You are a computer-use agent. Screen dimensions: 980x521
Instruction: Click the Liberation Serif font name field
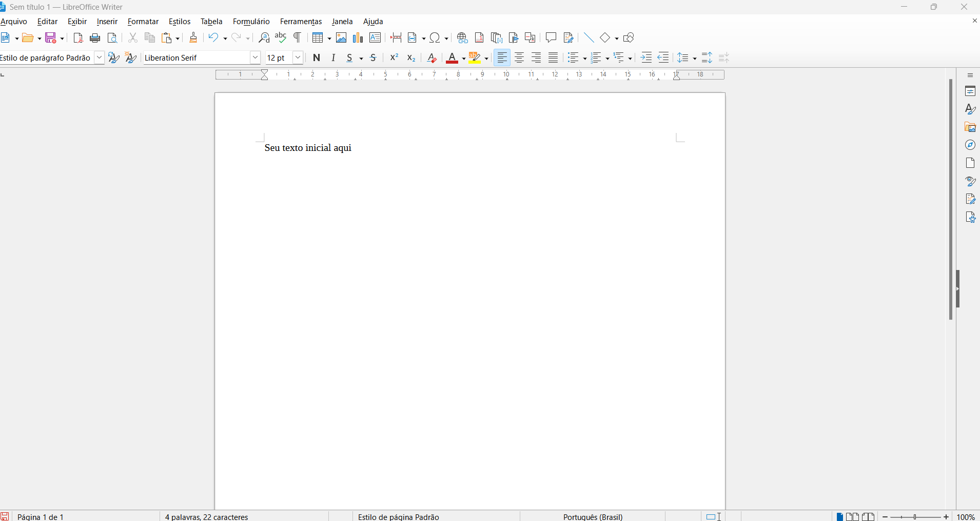coord(197,57)
